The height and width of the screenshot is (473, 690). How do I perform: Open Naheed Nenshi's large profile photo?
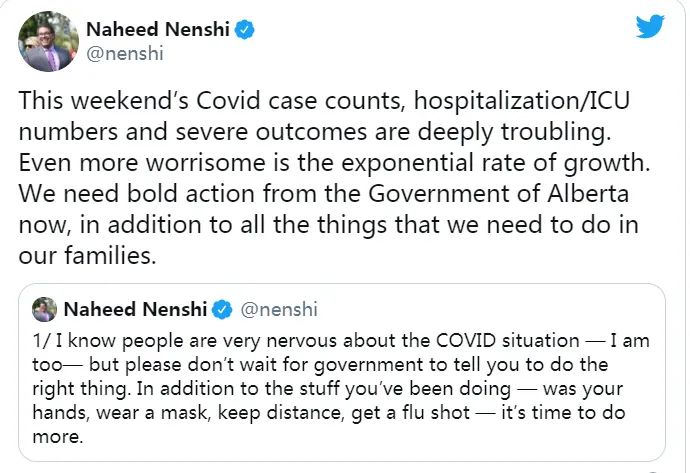(48, 41)
